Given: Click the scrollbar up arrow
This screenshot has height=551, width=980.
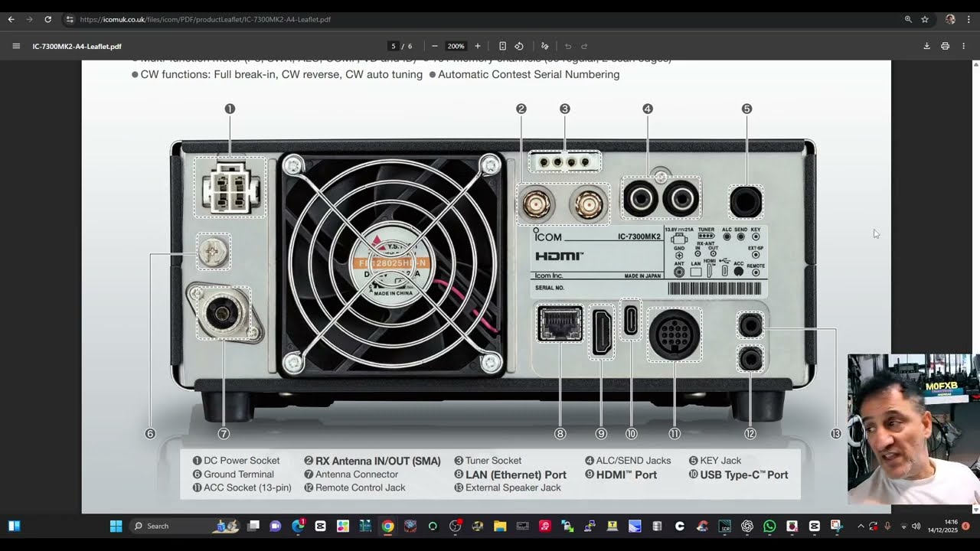Looking at the screenshot, I should point(975,64).
